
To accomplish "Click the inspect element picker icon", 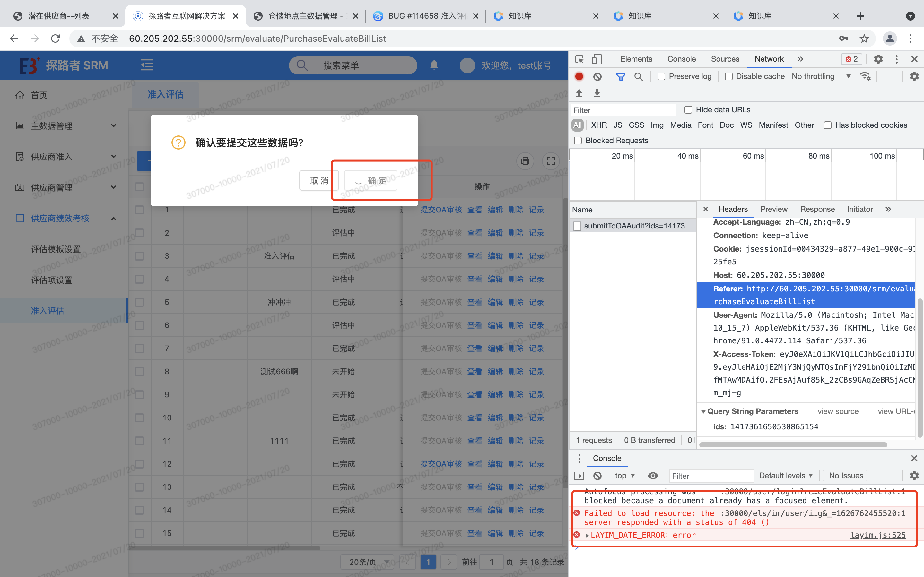I will tap(580, 59).
